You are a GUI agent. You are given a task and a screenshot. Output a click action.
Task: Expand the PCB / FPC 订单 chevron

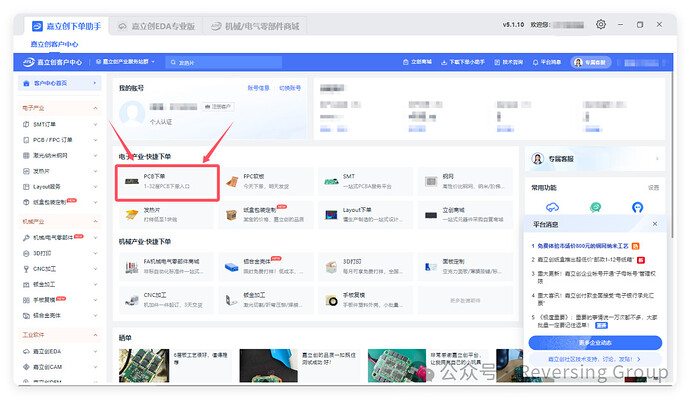pos(95,140)
